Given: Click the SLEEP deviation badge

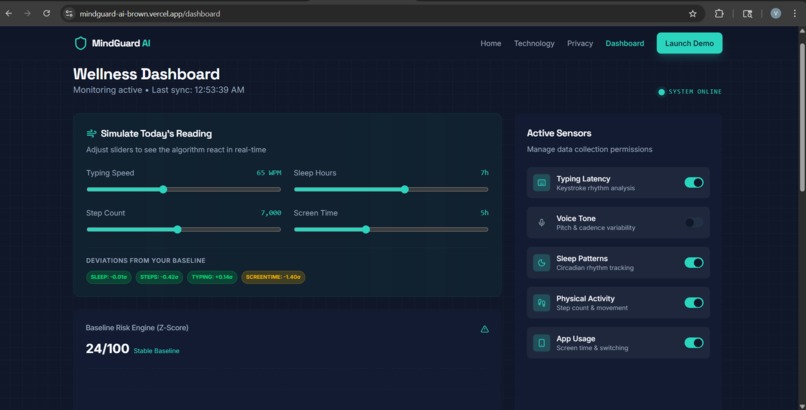Looking at the screenshot, I should coord(108,277).
